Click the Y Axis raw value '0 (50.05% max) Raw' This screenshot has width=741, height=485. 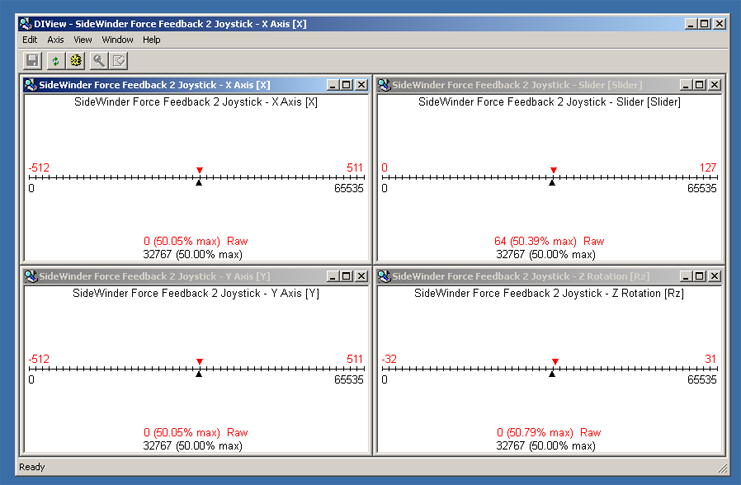coord(196,433)
